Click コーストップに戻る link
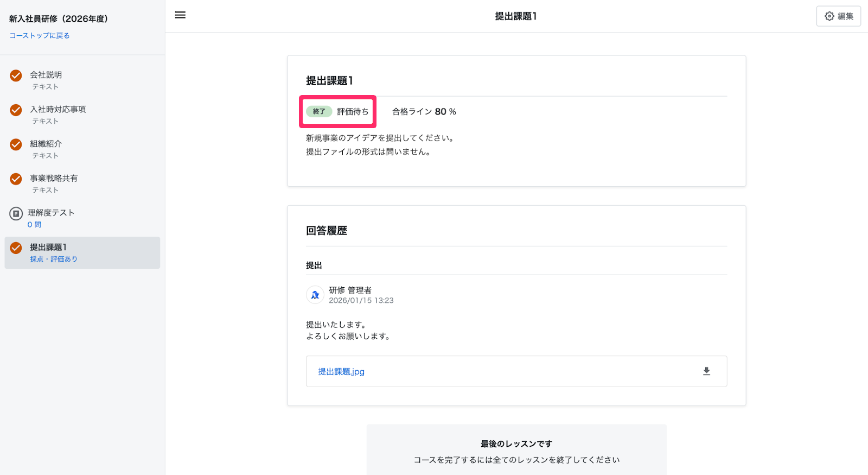Viewport: 868px width, 475px height. coord(40,36)
